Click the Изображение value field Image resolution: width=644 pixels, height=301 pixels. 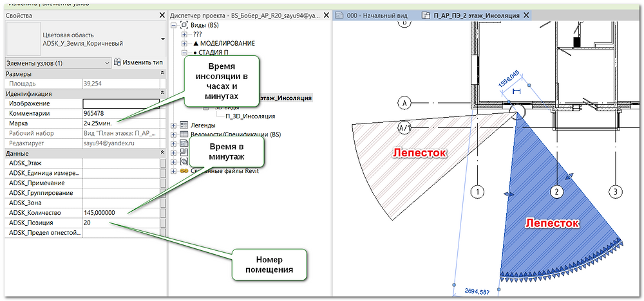coord(121,104)
